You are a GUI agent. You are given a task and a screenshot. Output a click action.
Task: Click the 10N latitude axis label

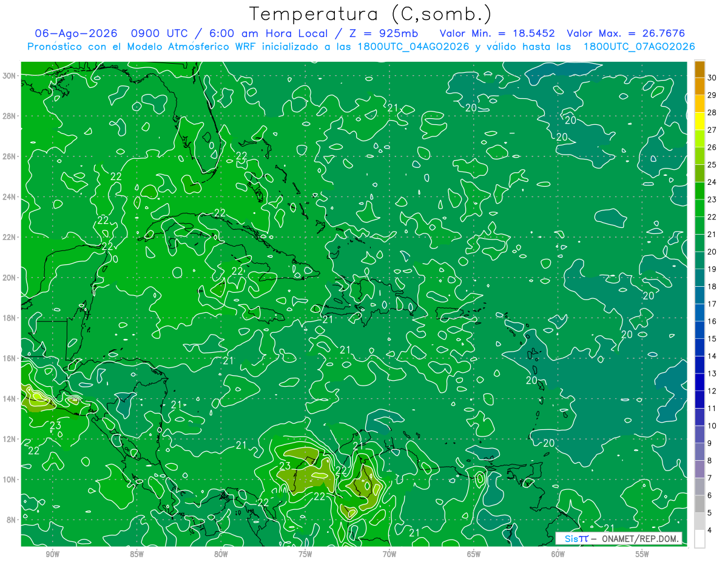click(9, 480)
